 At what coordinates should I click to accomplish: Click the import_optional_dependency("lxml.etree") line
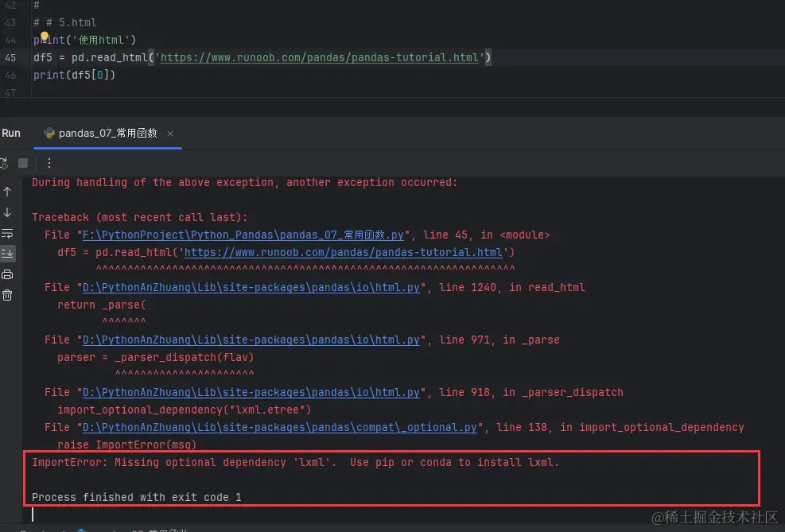click(185, 410)
